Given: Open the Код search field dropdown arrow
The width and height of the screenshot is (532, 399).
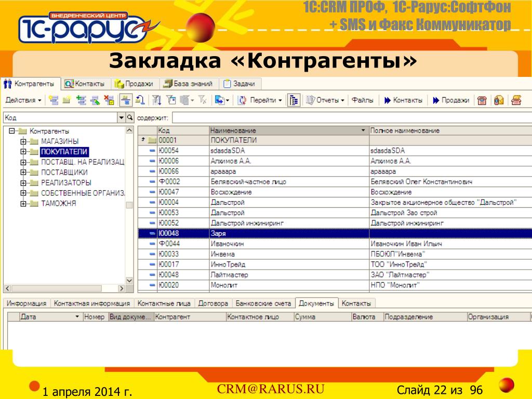Looking at the screenshot, I should click(121, 118).
